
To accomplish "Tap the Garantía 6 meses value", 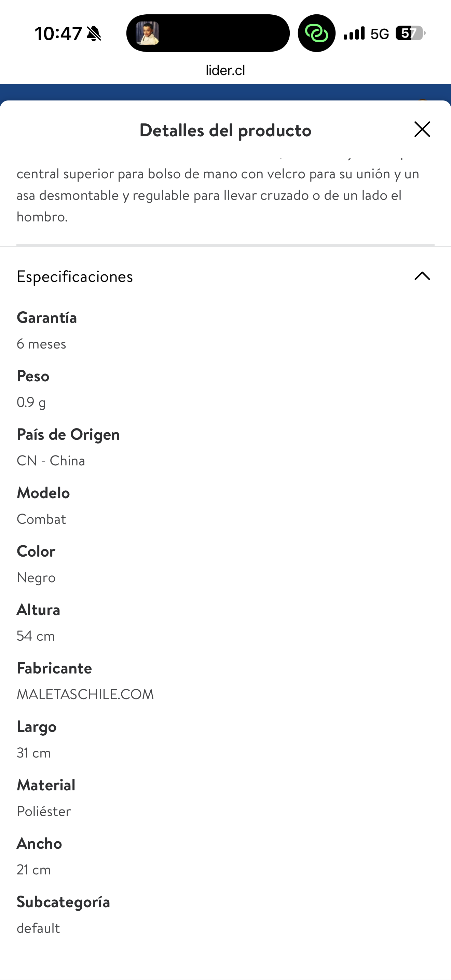I will 41,344.
